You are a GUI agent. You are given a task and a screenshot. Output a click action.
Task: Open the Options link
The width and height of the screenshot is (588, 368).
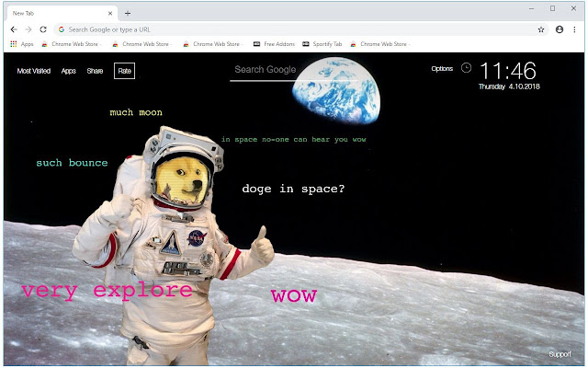(442, 68)
